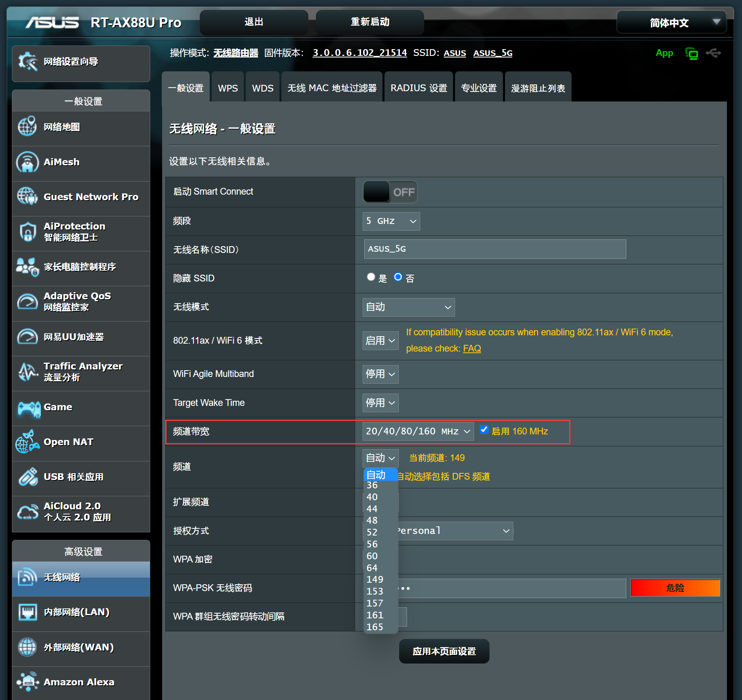Image resolution: width=742 pixels, height=700 pixels.
Task: Open the LAN settings icon
Action: [x=27, y=612]
